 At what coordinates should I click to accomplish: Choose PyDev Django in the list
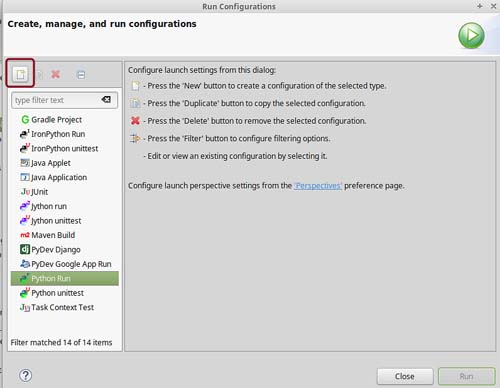tap(64, 250)
